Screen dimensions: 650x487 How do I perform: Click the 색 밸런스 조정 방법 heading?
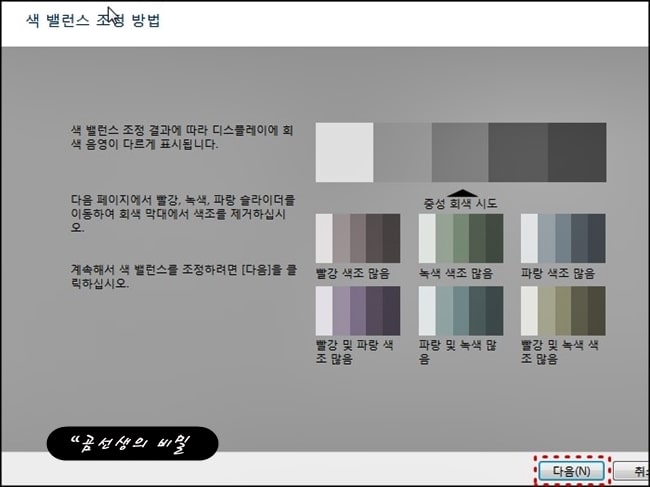coord(93,20)
